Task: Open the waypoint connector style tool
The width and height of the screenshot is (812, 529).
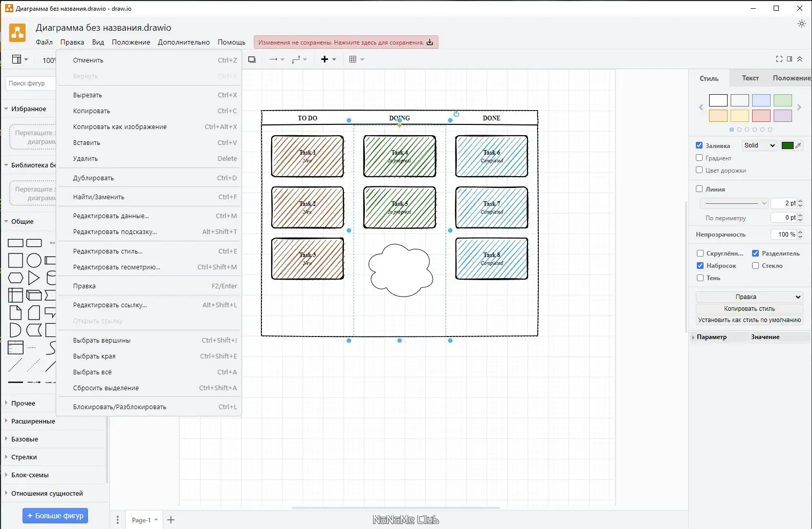Action: coord(299,59)
